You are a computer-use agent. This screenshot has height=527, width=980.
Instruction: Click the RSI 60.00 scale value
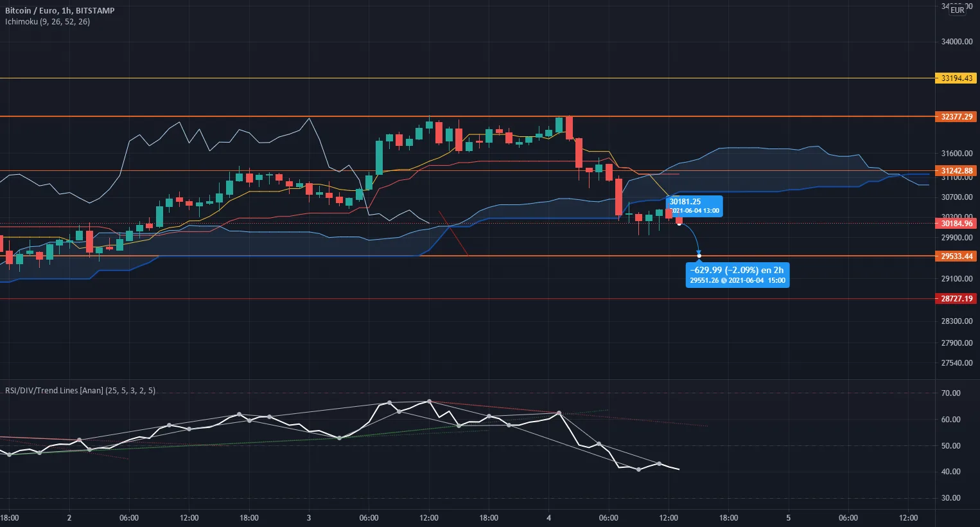point(951,420)
